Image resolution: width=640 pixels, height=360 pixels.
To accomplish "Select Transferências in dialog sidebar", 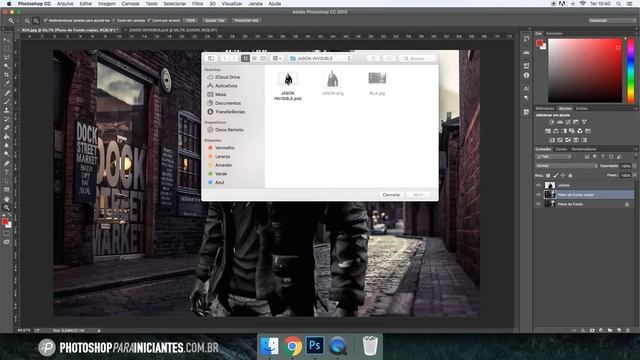I will pyautogui.click(x=226, y=112).
